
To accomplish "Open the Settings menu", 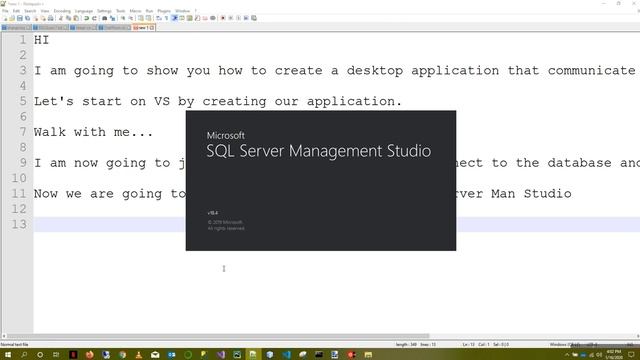I will click(x=104, y=11).
